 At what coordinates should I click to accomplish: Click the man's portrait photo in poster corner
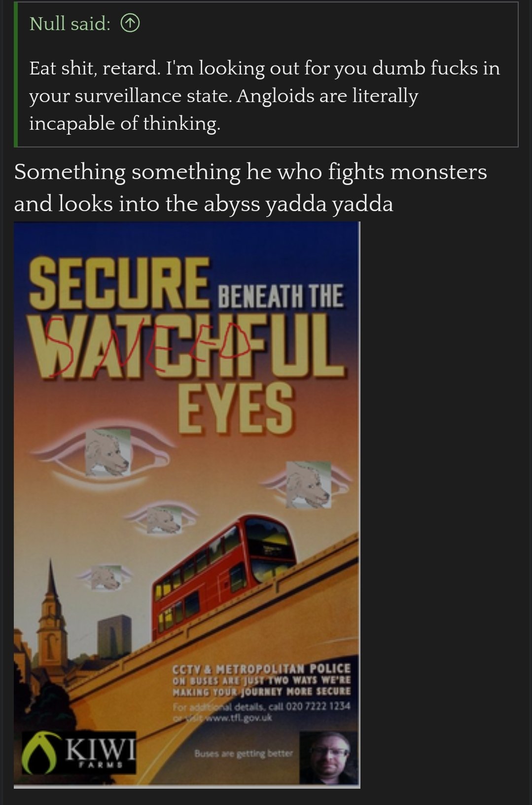(x=328, y=758)
